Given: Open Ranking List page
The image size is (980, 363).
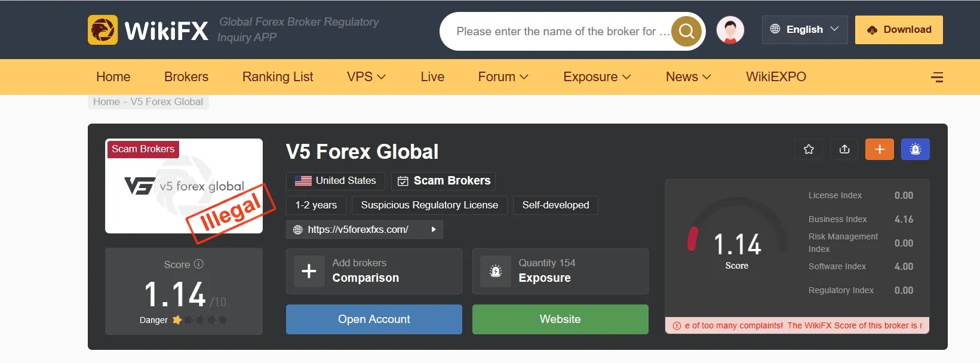Looking at the screenshot, I should click(x=278, y=76).
